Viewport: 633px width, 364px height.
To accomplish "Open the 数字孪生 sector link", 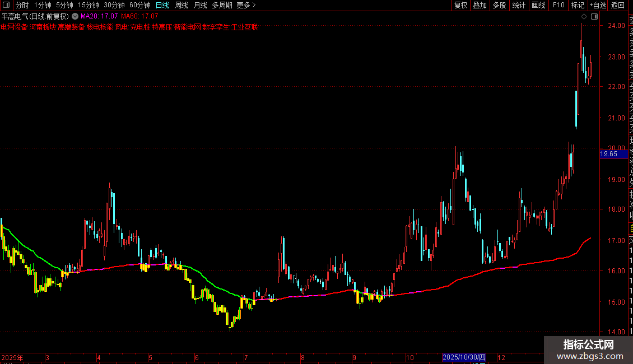I will [216, 27].
